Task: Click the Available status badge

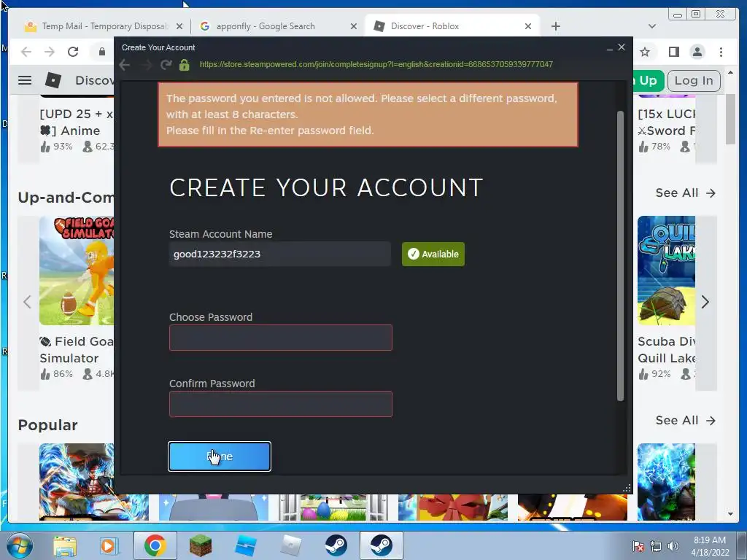Action: [433, 254]
